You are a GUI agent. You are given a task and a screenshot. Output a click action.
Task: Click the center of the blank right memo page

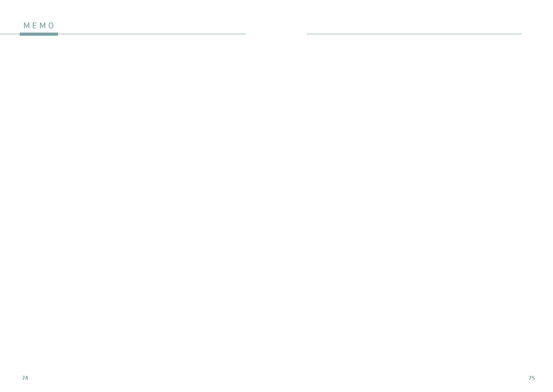414,202
